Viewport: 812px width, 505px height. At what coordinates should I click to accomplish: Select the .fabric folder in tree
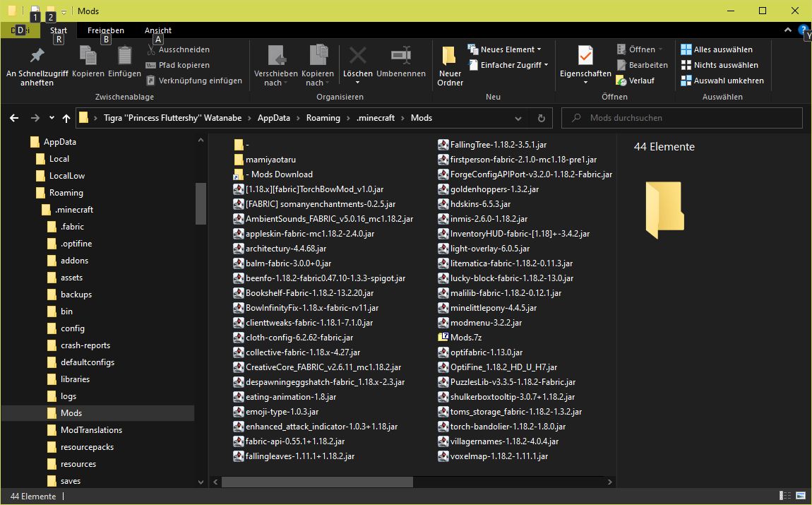click(x=72, y=226)
